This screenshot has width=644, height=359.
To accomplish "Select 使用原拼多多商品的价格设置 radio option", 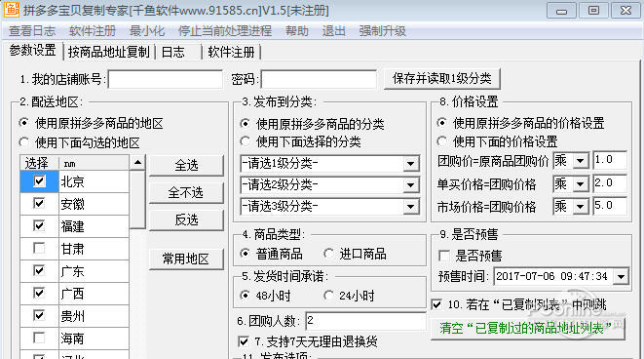I will coord(441,123).
